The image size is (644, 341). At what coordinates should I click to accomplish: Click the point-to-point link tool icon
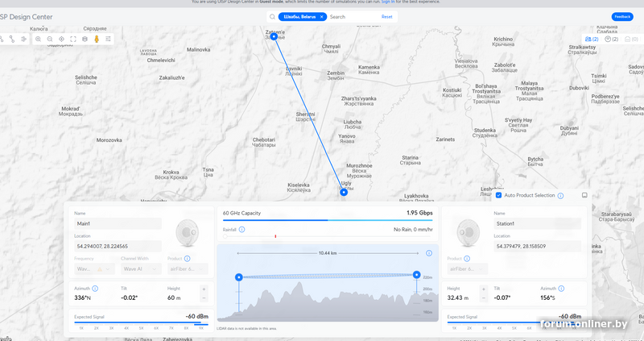[11, 39]
